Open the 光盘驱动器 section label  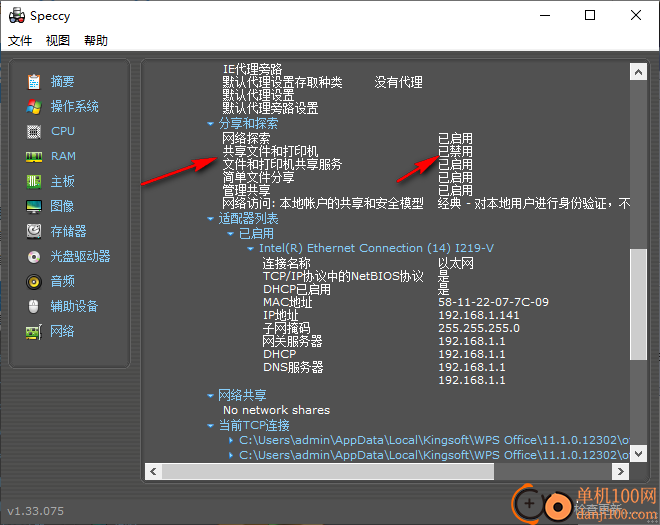click(80, 256)
